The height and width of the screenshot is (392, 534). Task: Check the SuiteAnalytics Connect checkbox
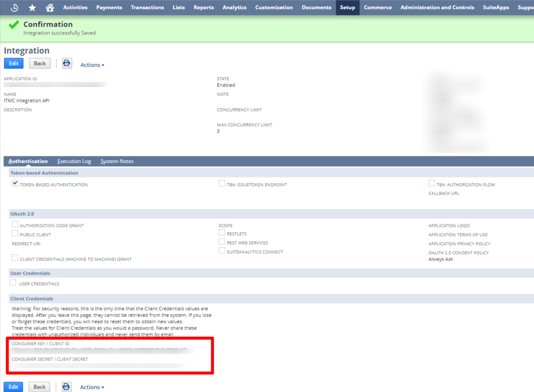pos(222,250)
